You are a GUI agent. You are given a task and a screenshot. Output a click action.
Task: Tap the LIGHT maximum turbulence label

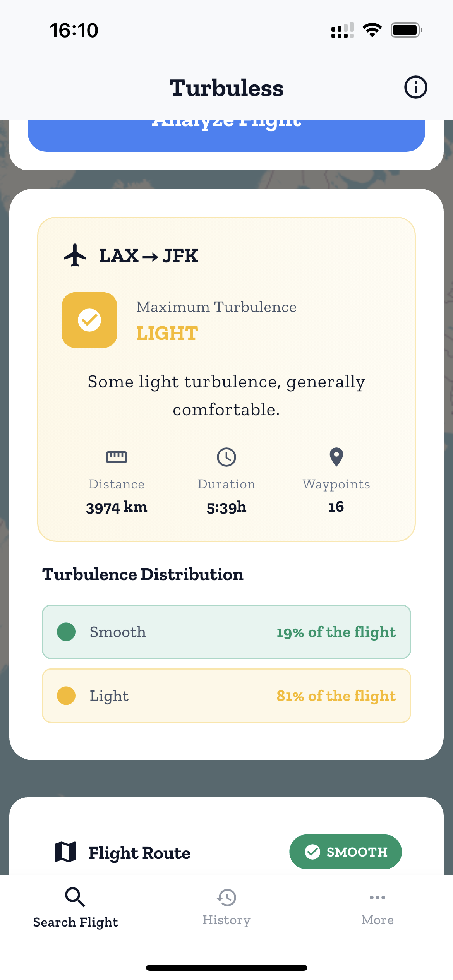[167, 333]
